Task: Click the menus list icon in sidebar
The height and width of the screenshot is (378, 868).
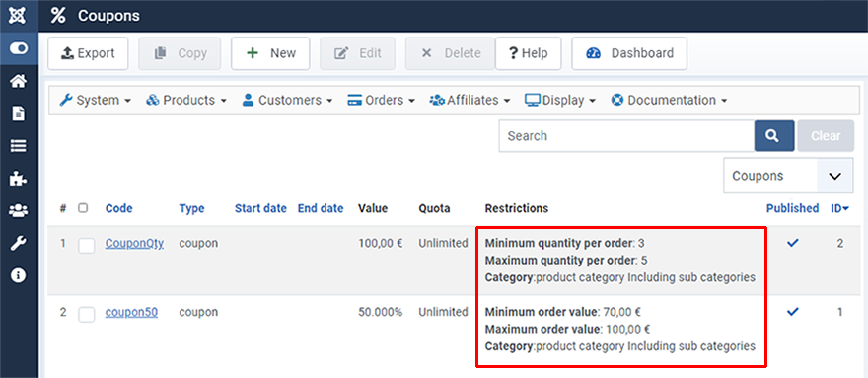Action: [x=19, y=146]
